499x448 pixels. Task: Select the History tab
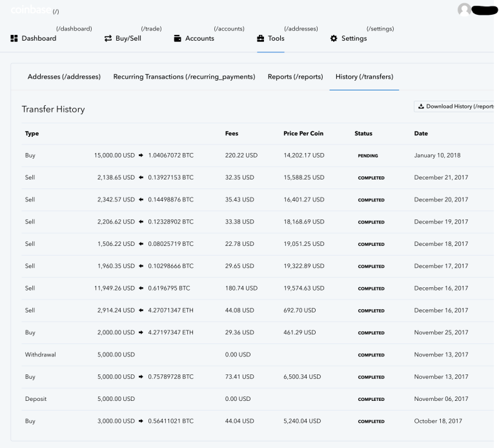[364, 77]
